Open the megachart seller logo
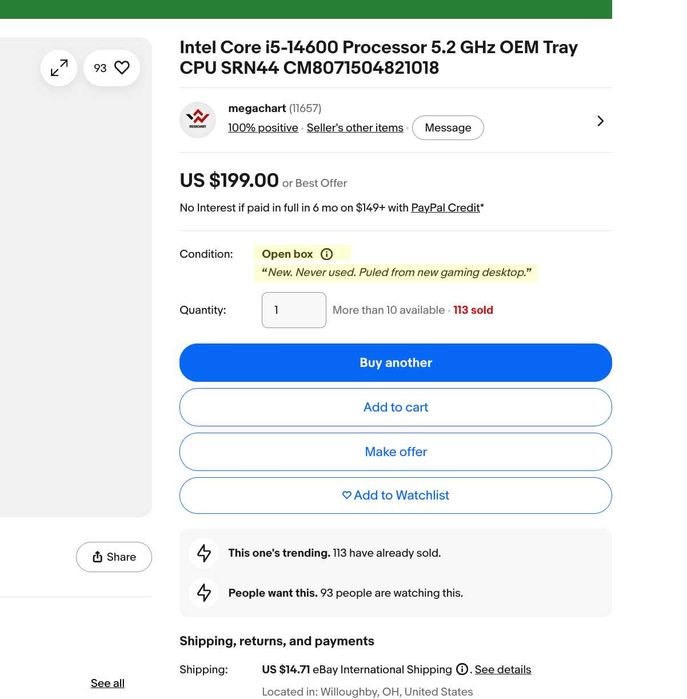This screenshot has height=699, width=687. (x=197, y=119)
